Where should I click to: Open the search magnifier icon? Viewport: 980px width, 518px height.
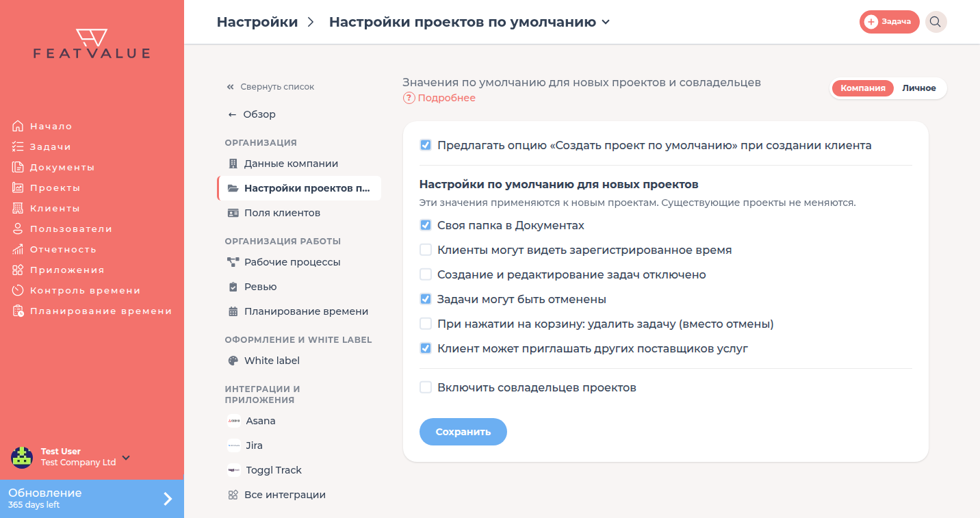[936, 22]
